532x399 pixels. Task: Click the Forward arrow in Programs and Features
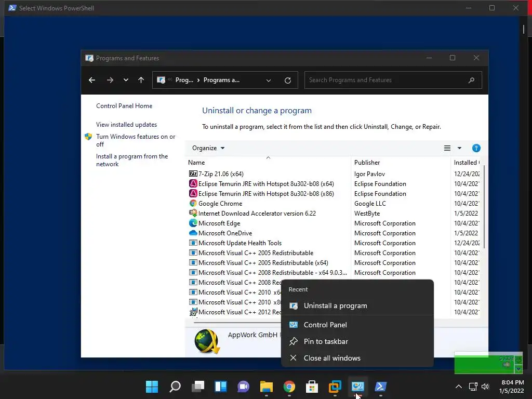click(x=110, y=80)
